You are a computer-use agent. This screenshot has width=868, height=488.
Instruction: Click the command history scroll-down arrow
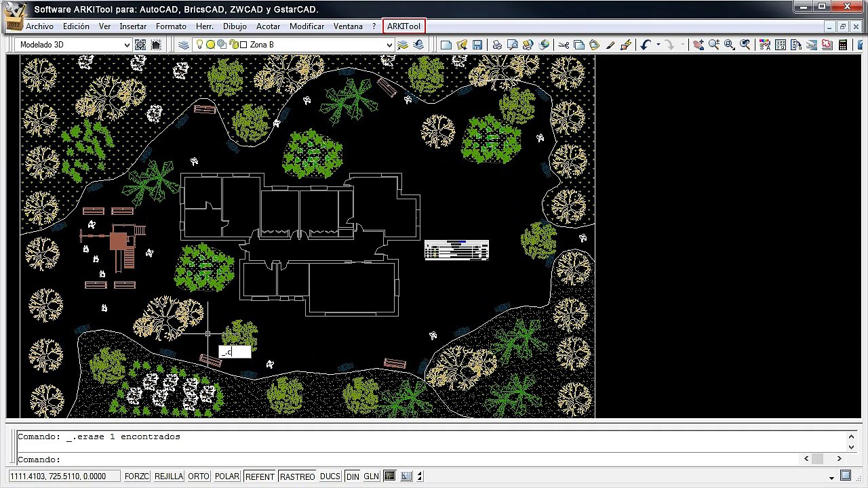point(852,447)
